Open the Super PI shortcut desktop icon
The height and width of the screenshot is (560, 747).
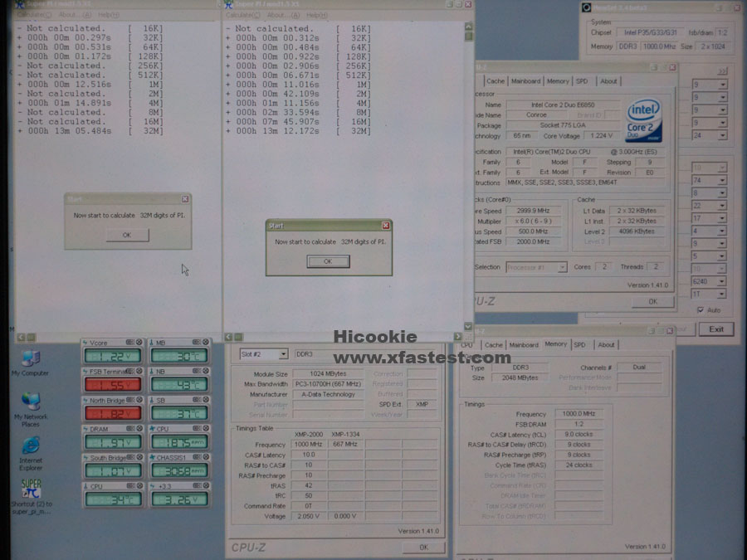click(x=32, y=495)
